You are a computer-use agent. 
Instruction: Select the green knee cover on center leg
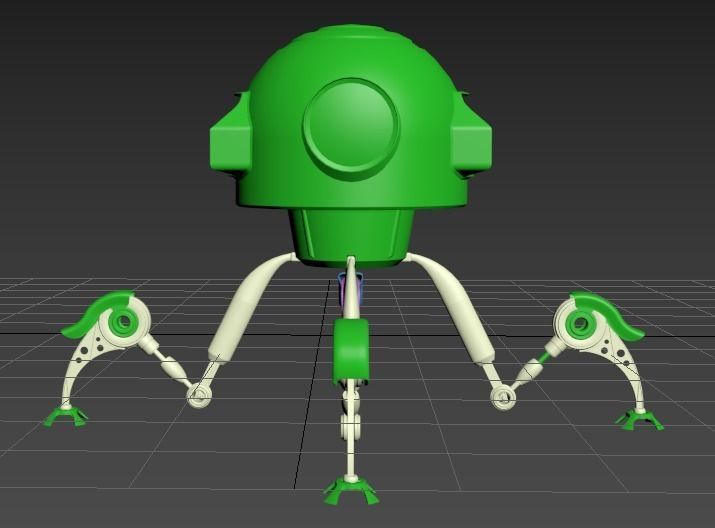(x=351, y=350)
